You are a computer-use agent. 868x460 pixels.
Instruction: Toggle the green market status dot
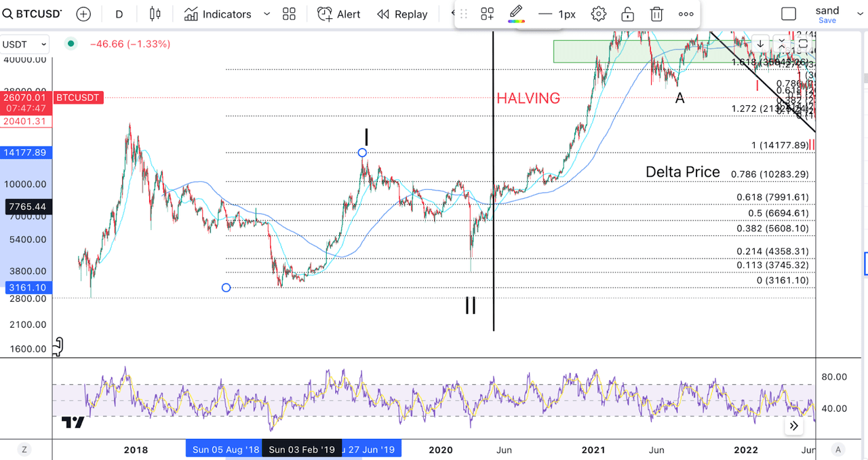[x=71, y=44]
